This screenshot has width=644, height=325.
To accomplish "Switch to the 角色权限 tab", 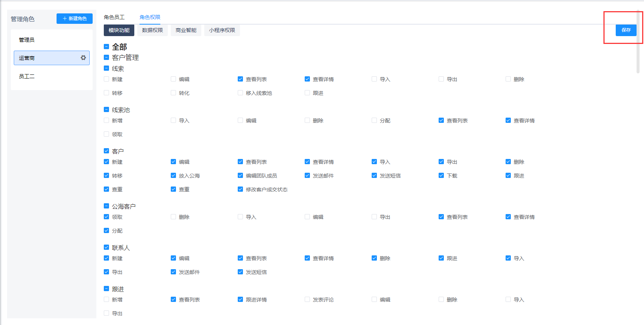I will (x=150, y=17).
